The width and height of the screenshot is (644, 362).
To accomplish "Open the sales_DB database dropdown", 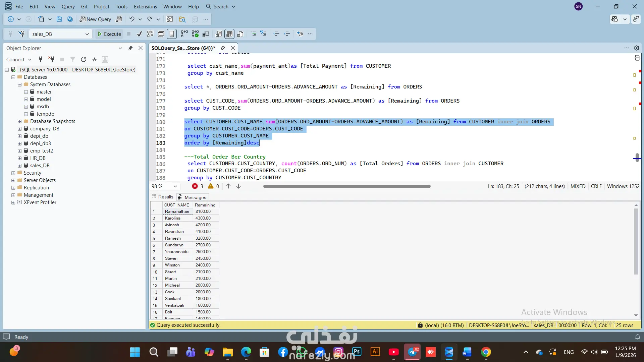I will pos(87,34).
